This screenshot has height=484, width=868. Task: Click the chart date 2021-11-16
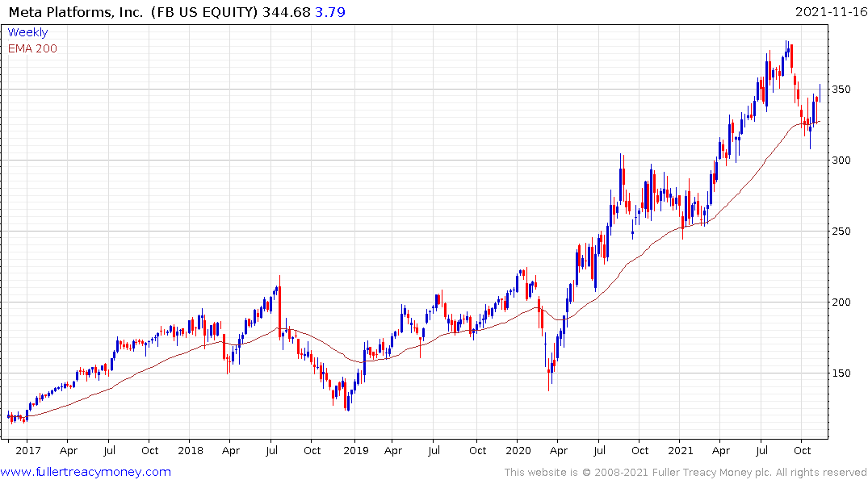point(831,12)
